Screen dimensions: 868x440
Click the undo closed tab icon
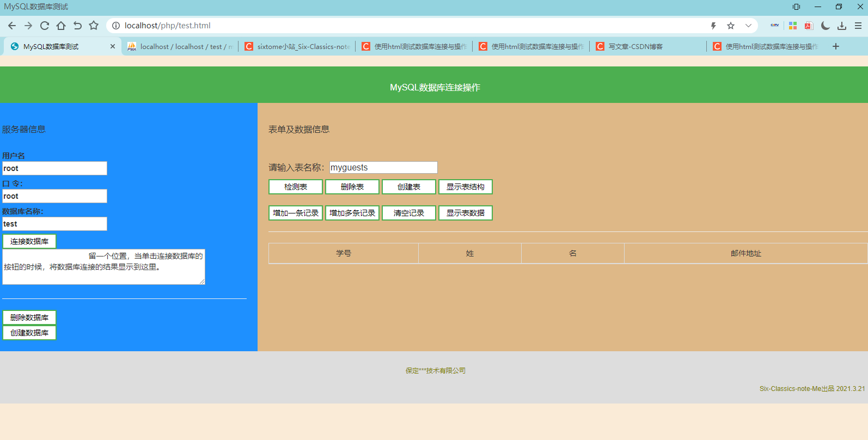tap(77, 26)
